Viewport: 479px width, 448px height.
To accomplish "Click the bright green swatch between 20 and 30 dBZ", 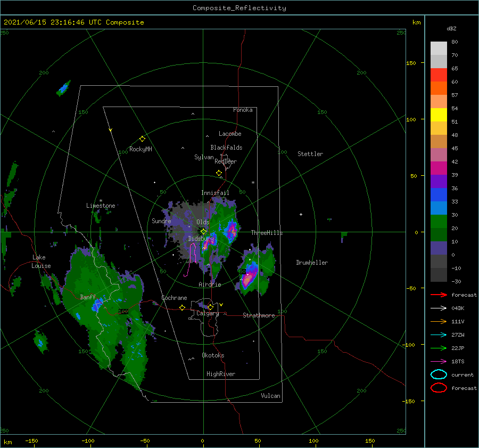I will coord(439,222).
